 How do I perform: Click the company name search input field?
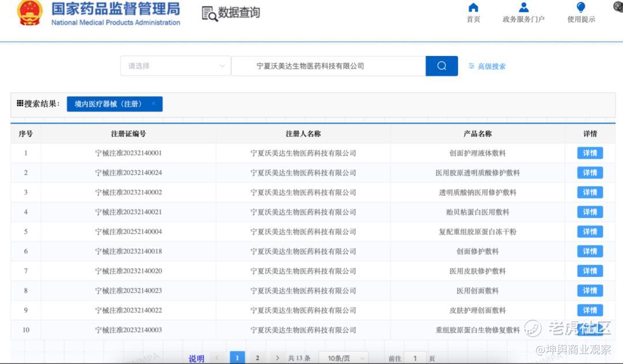coord(328,66)
